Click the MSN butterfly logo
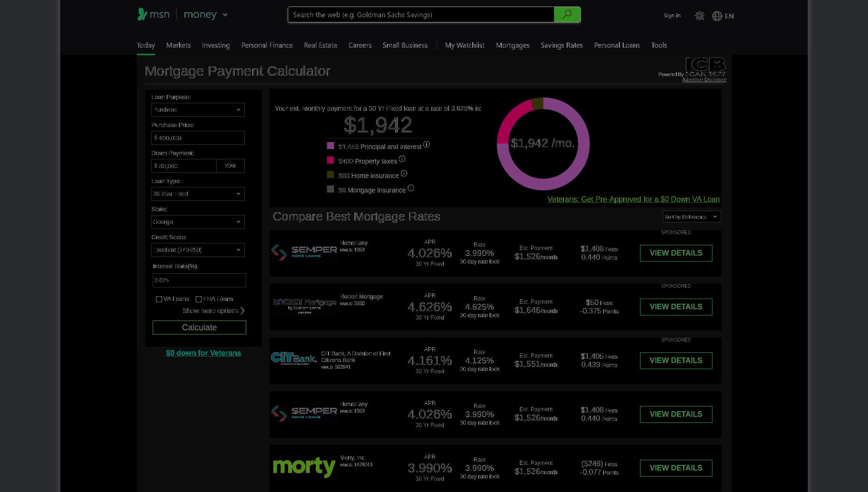This screenshot has width=868, height=492. tap(142, 14)
